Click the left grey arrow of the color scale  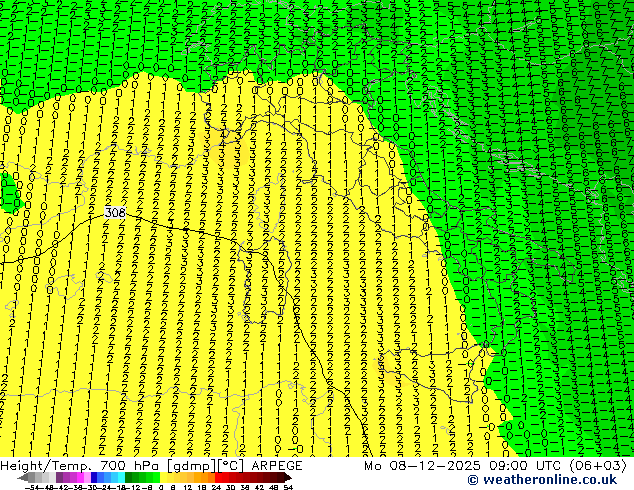(x=23, y=478)
